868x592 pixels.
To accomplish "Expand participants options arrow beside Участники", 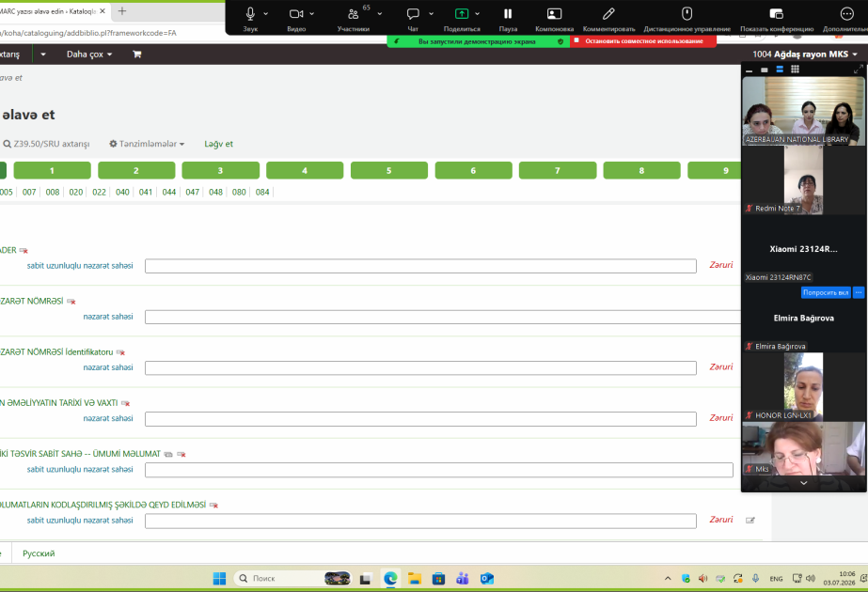I will 380,14.
